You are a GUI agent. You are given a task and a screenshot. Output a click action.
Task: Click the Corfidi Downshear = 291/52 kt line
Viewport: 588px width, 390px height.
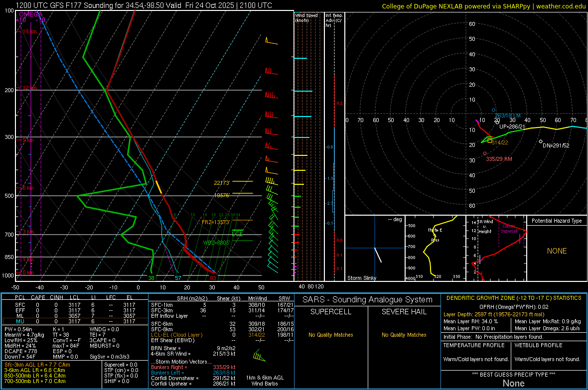193,378
